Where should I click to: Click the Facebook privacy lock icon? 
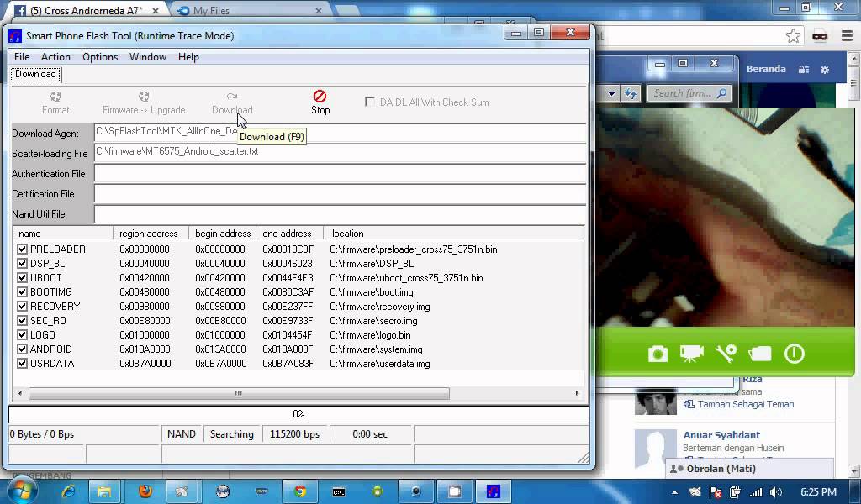(804, 70)
